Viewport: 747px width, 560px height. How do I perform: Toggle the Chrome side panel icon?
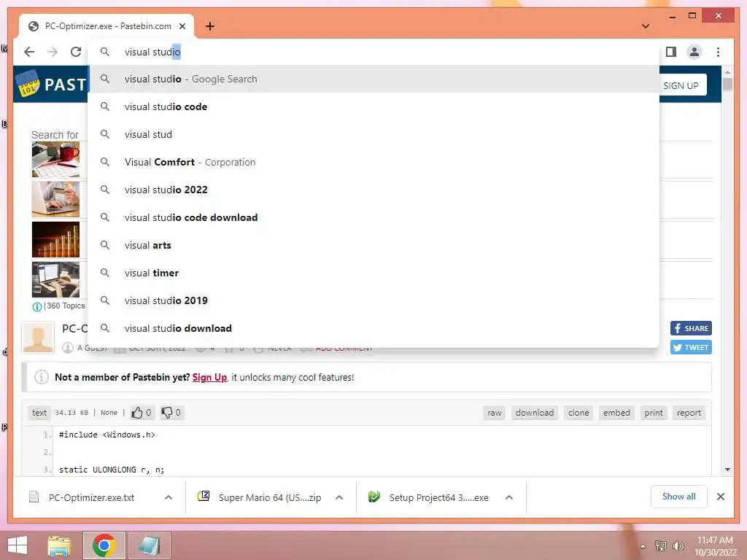(671, 52)
